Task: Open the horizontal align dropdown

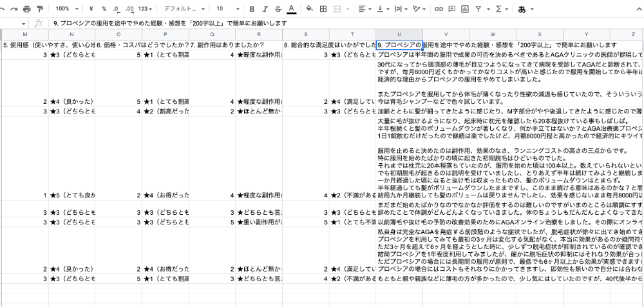Action: (x=365, y=8)
